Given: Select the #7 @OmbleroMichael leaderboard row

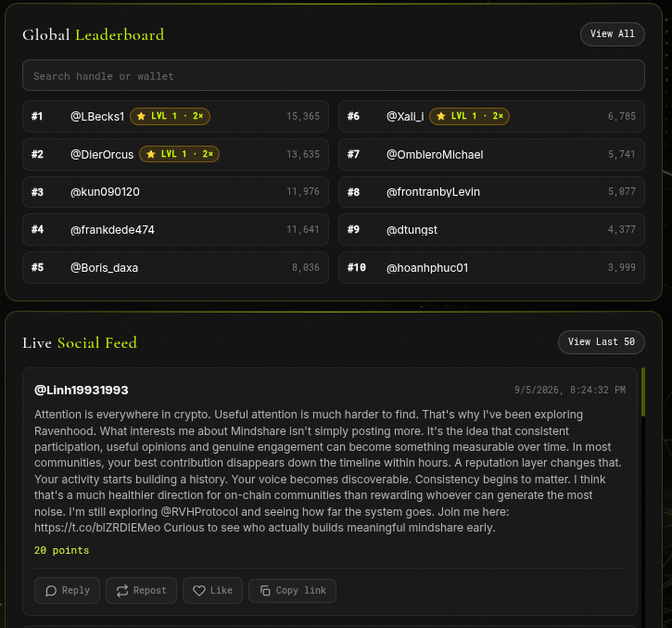Looking at the screenshot, I should click(x=491, y=154).
